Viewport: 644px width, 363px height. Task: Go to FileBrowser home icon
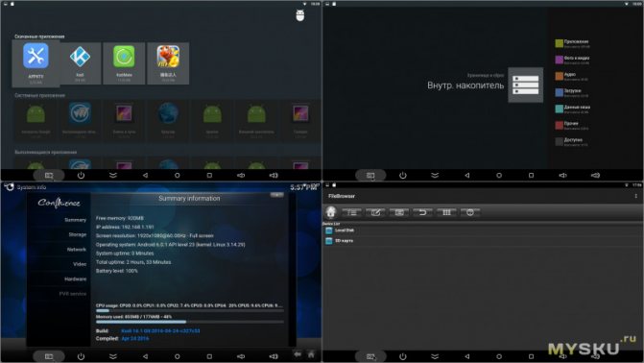click(x=331, y=212)
